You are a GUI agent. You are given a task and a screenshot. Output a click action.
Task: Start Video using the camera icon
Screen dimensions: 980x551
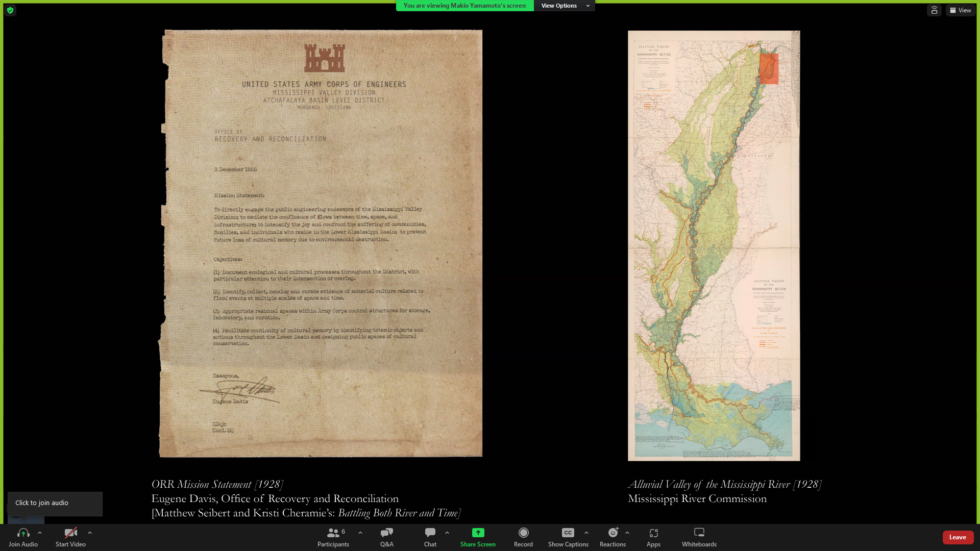(x=70, y=533)
